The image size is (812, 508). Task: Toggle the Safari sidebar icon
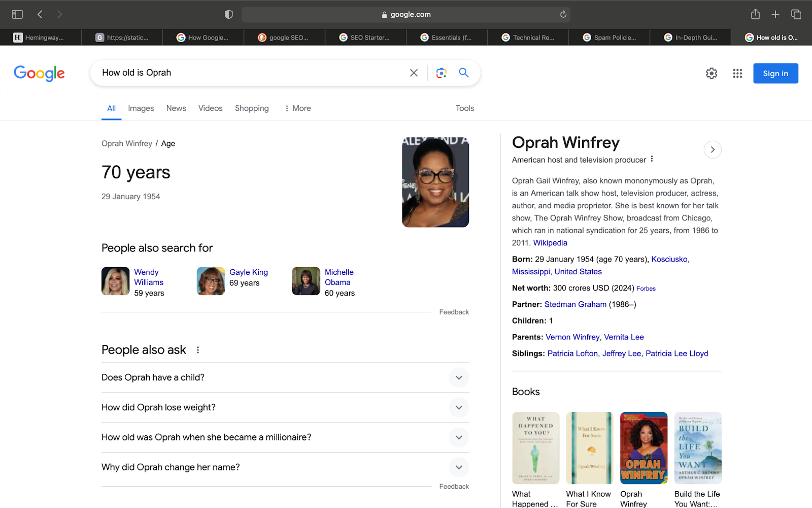17,14
